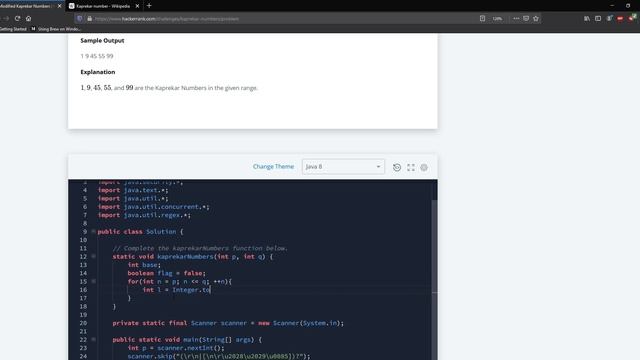Go to the browser home page

click(28, 18)
